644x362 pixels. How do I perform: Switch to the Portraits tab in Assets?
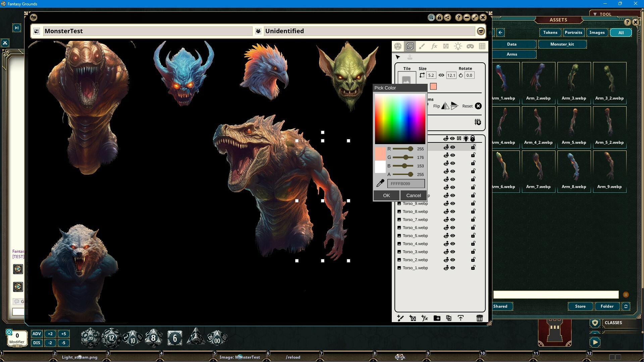[x=574, y=33]
